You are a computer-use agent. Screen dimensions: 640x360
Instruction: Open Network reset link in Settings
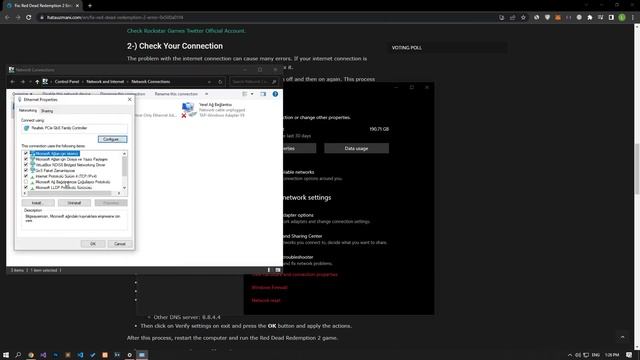click(266, 300)
